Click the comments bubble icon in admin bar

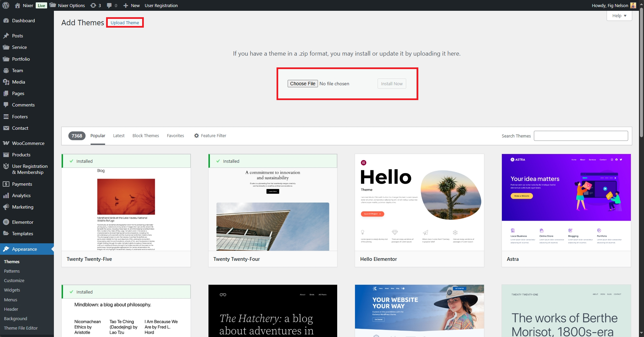109,5
